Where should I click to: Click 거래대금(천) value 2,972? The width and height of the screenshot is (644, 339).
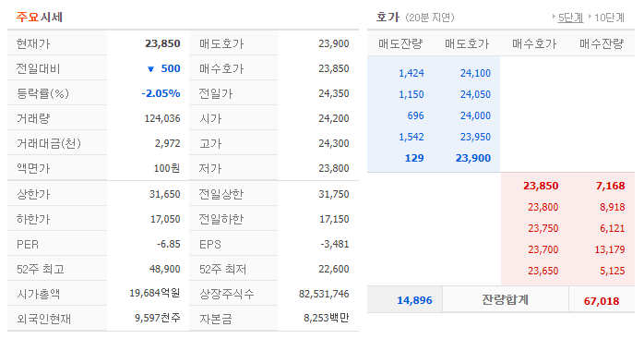[x=168, y=143]
